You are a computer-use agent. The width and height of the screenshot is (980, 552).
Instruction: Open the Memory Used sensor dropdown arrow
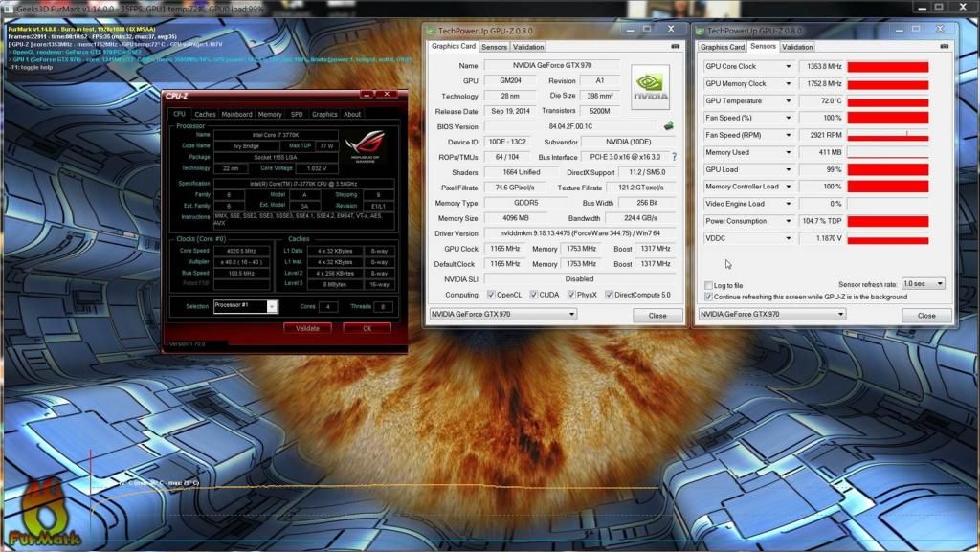[789, 152]
